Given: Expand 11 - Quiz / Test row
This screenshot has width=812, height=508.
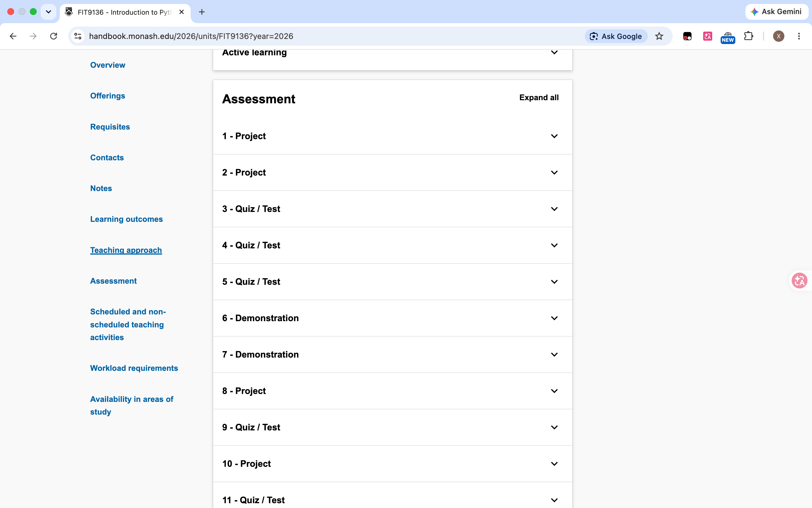Looking at the screenshot, I should click(392, 495).
